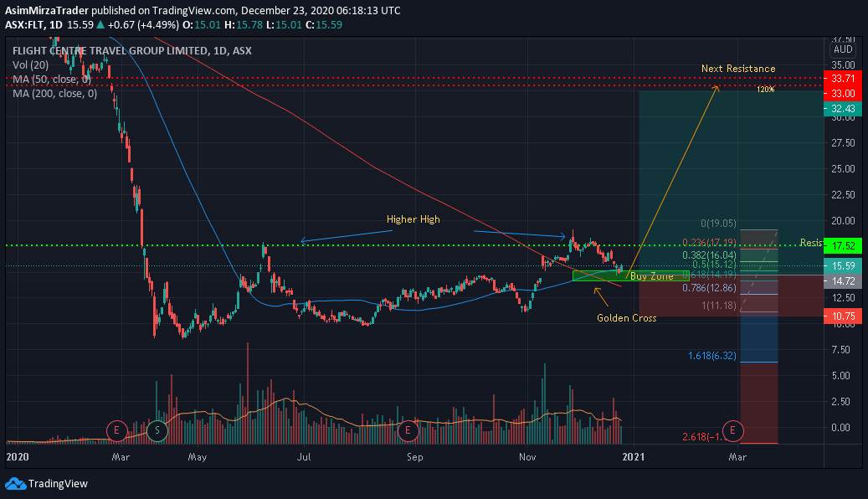
Task: Click the 120% profit target label
Action: click(x=766, y=90)
